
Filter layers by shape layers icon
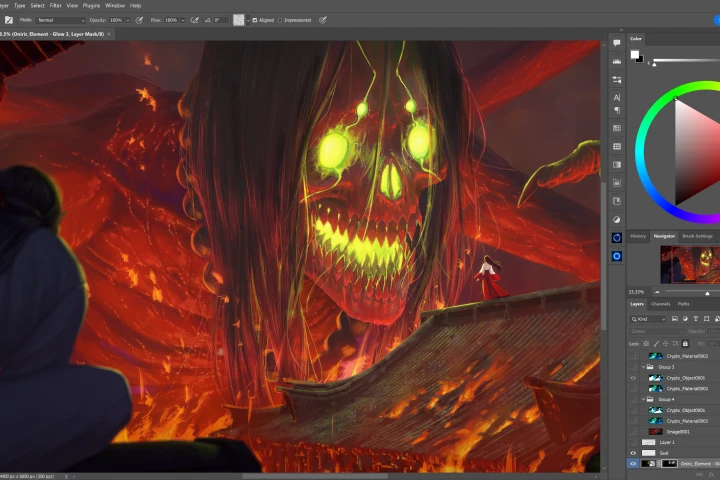706,319
